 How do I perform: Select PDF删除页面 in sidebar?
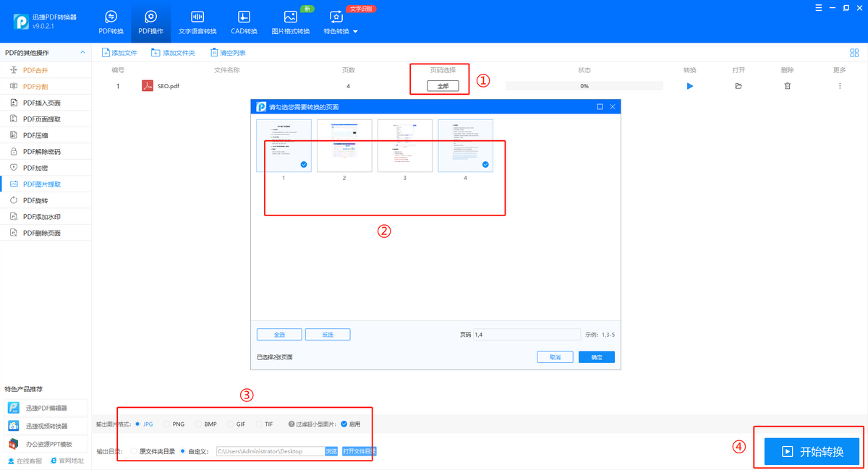coord(46,233)
